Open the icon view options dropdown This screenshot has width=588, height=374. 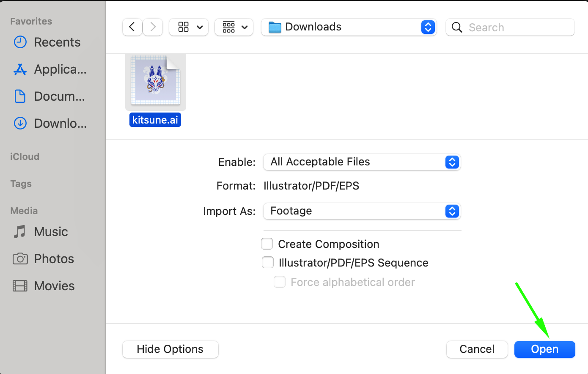point(189,27)
